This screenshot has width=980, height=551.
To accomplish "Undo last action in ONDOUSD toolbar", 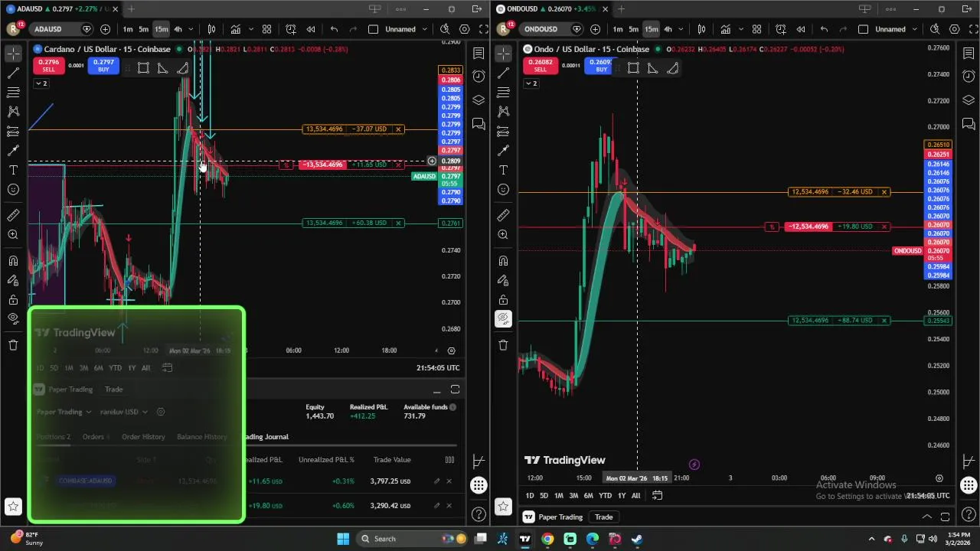I will click(x=824, y=29).
